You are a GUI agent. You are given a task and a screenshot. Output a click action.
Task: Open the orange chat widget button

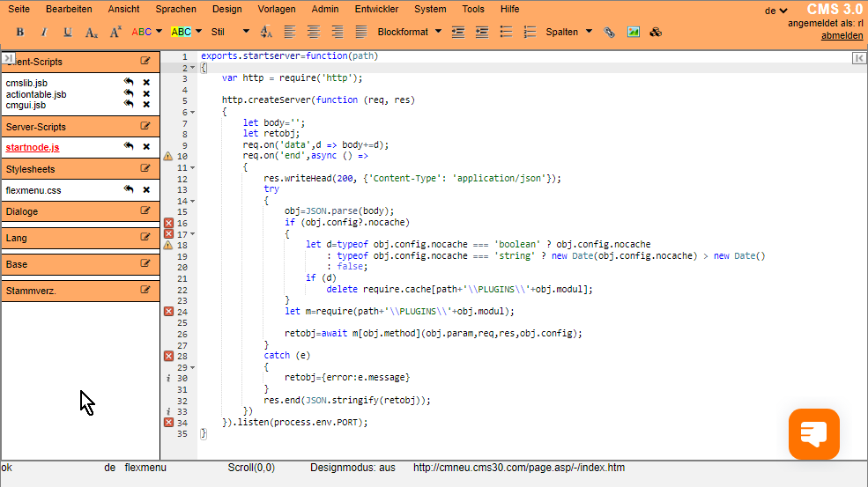(813, 433)
